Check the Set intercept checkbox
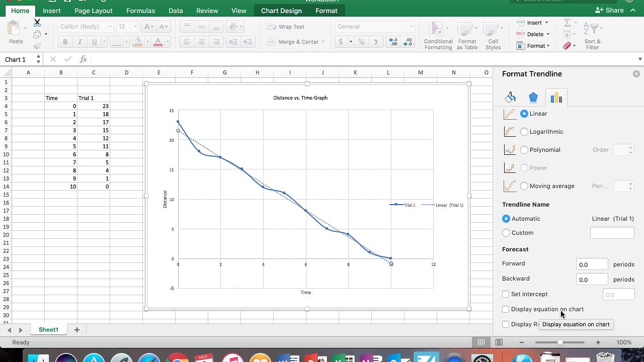The image size is (644, 362). [506, 294]
